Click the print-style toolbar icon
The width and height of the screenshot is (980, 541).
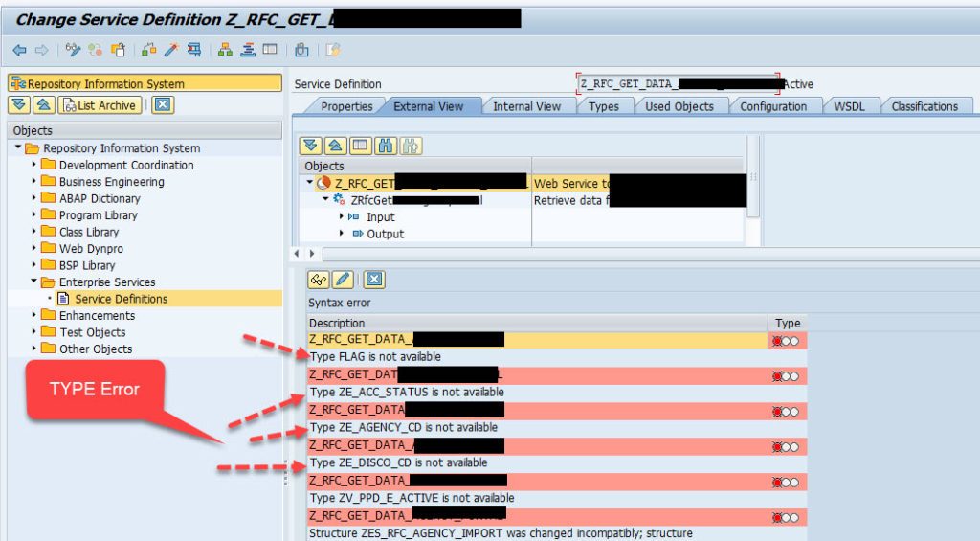click(x=301, y=50)
